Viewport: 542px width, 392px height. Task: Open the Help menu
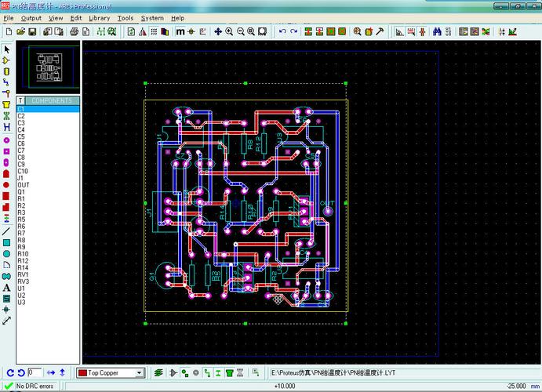[x=177, y=18]
